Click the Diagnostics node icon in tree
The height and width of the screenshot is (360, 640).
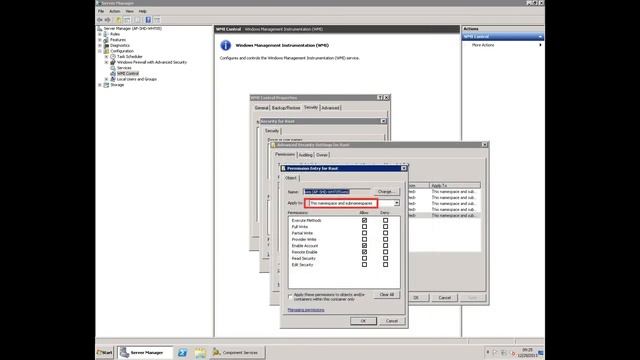pos(106,45)
